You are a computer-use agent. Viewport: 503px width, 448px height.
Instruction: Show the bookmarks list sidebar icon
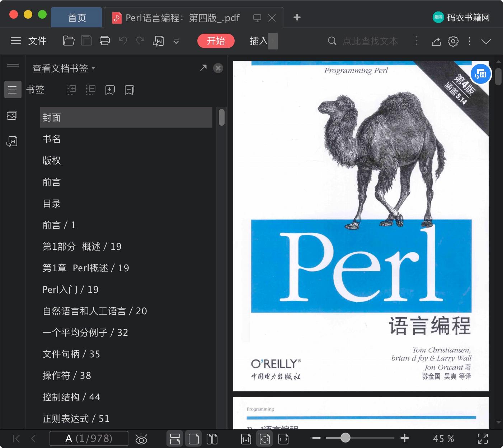tap(12, 90)
